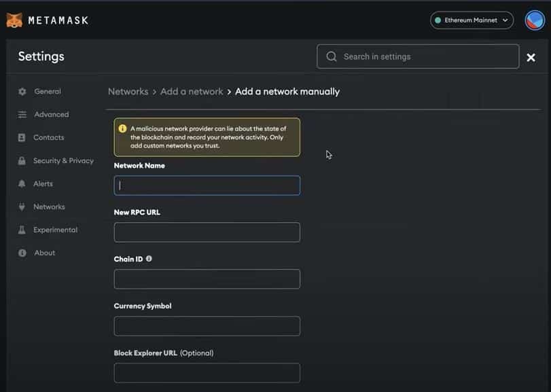
Task: Go back to Networks breadcrumb
Action: [x=128, y=91]
